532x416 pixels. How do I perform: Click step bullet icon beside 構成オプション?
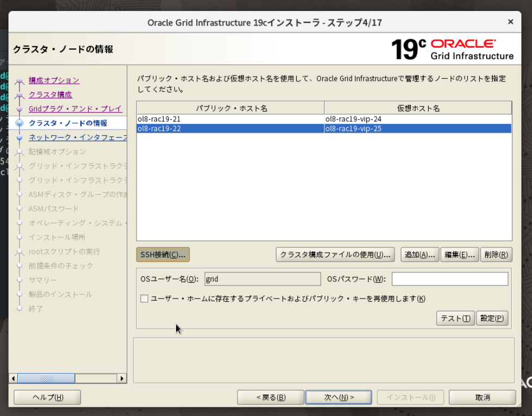[20, 81]
